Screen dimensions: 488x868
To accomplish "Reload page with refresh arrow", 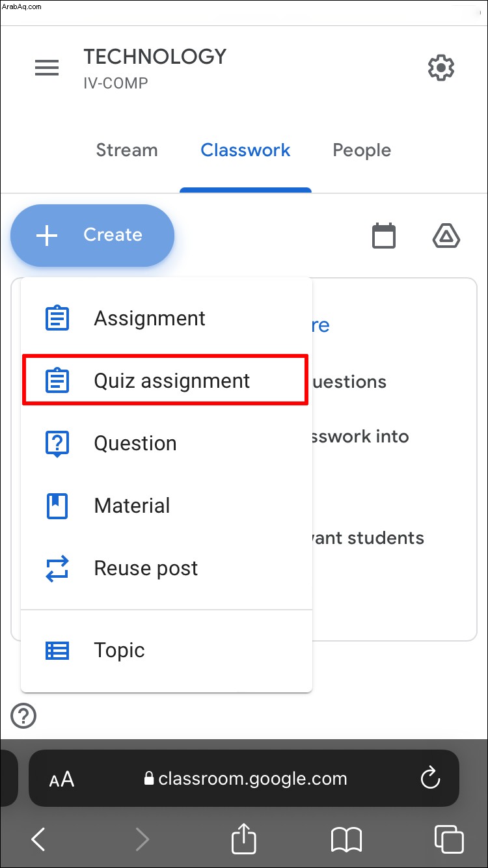I will (430, 778).
